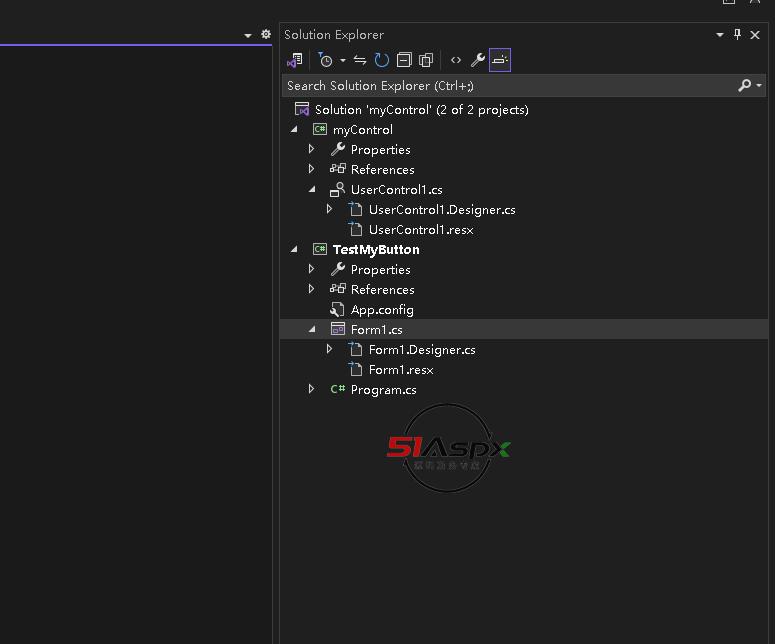Toggle auto-hide pin for Solution Explorer
This screenshot has width=775, height=644.
click(x=738, y=35)
